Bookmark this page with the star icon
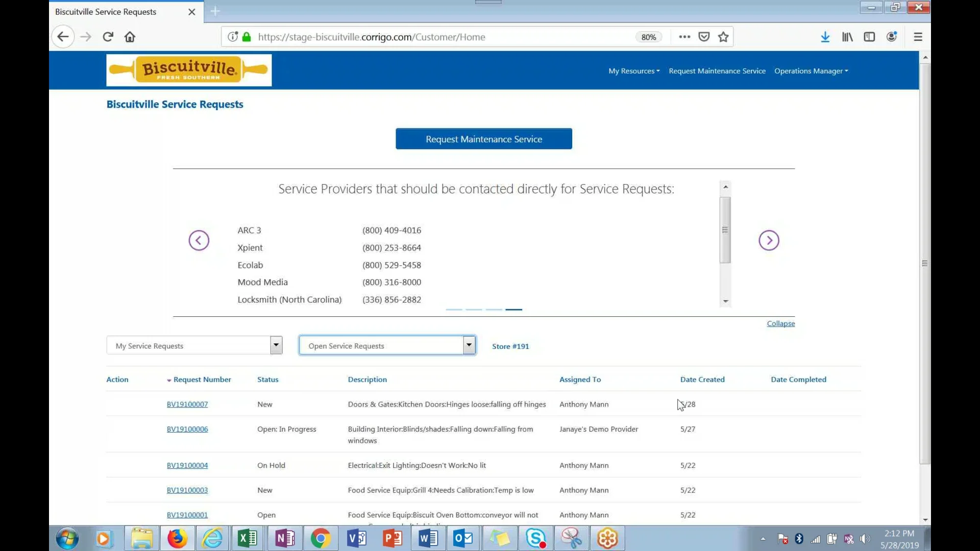980x551 pixels. 723,37
